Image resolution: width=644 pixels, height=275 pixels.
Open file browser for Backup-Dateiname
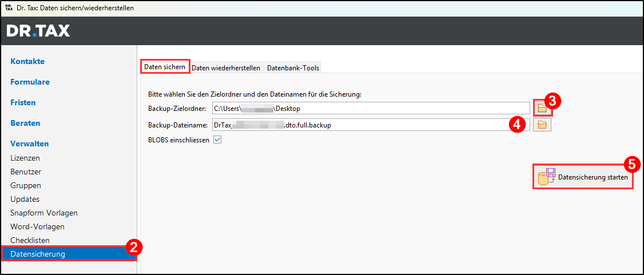point(542,125)
